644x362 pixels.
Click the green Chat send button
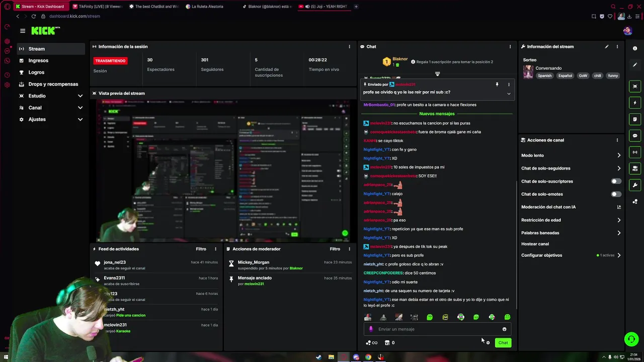(503, 343)
